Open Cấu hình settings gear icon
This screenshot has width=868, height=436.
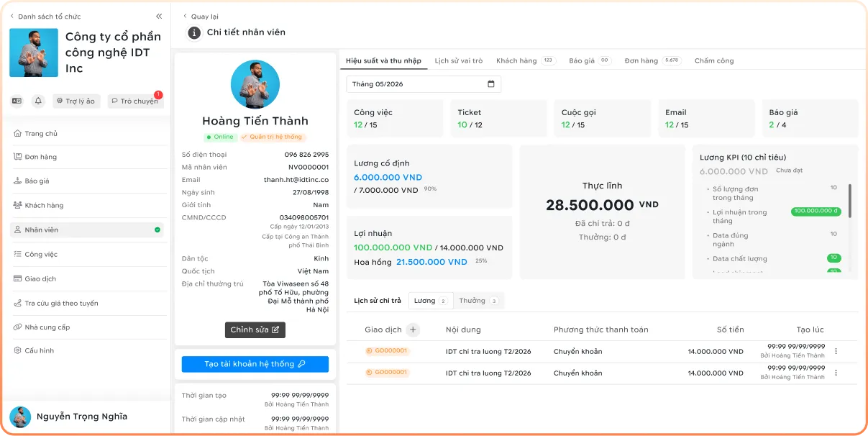point(17,351)
